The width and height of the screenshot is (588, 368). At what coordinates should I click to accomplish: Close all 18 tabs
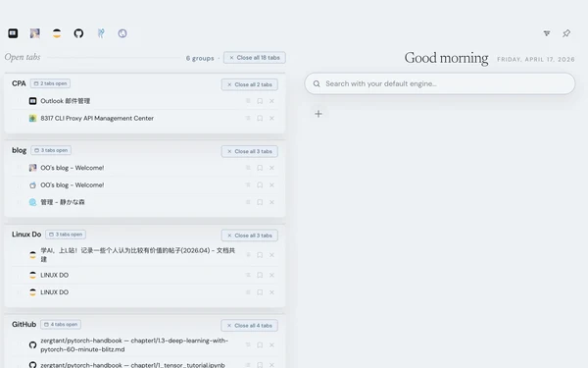pyautogui.click(x=255, y=58)
